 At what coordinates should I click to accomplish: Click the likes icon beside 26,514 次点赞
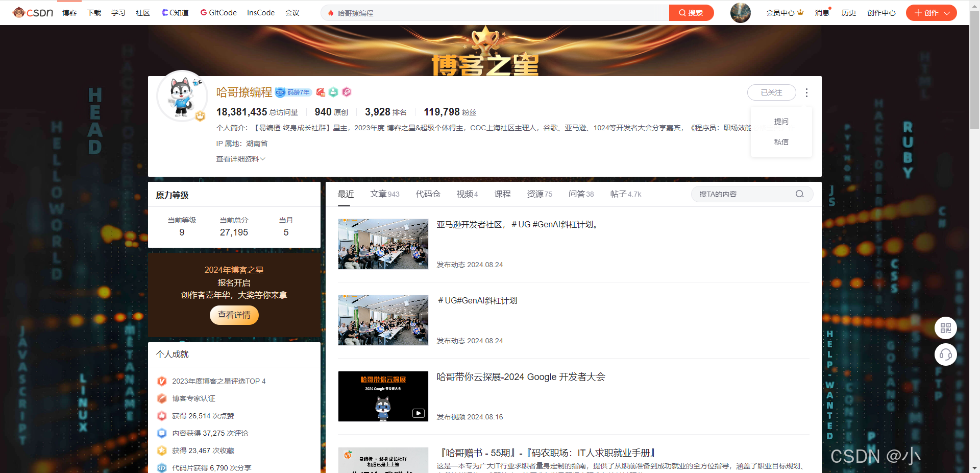tap(162, 416)
